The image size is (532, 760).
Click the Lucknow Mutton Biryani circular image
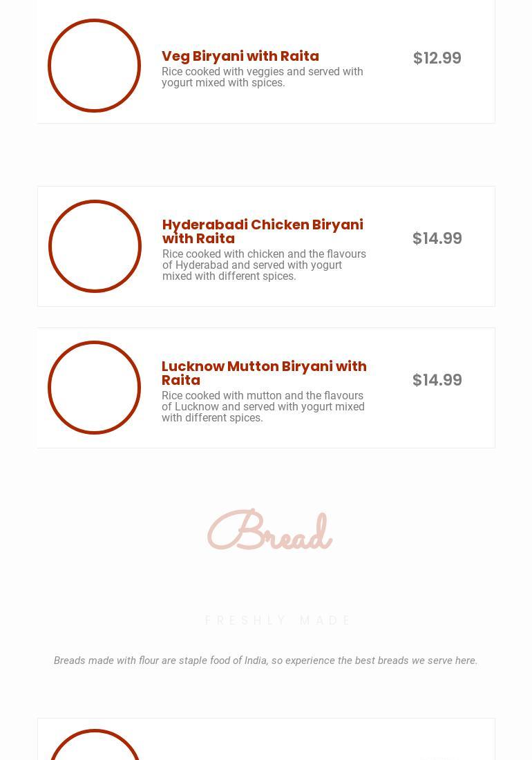pyautogui.click(x=94, y=388)
